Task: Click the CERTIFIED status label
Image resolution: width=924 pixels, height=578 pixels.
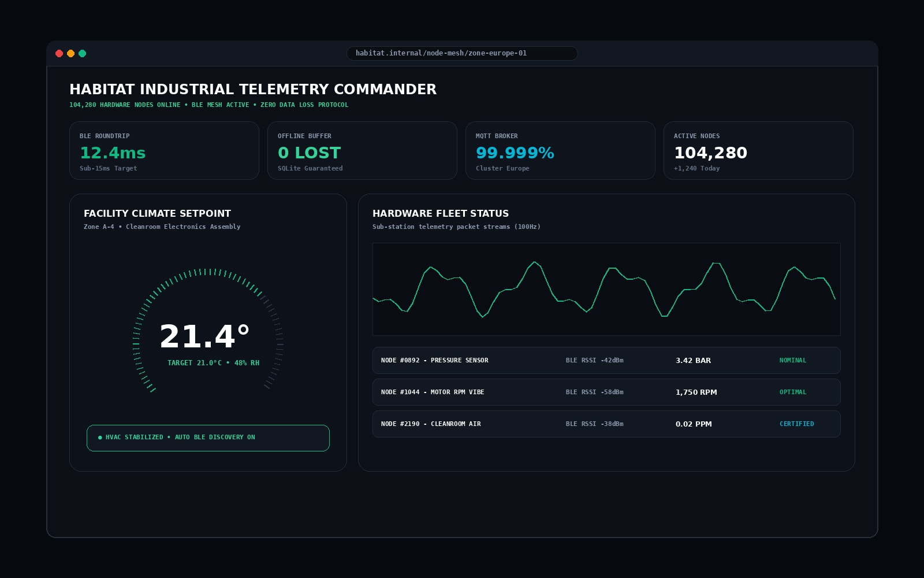Action: click(x=797, y=424)
